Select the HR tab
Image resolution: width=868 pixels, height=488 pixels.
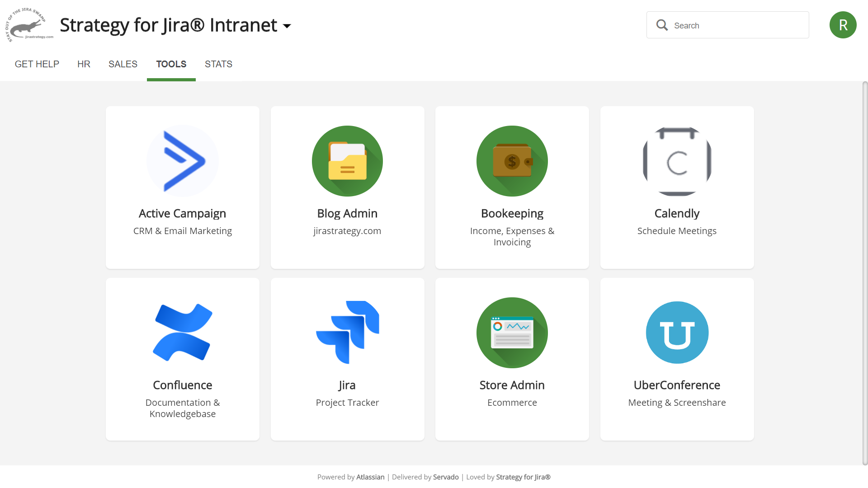[x=84, y=64]
